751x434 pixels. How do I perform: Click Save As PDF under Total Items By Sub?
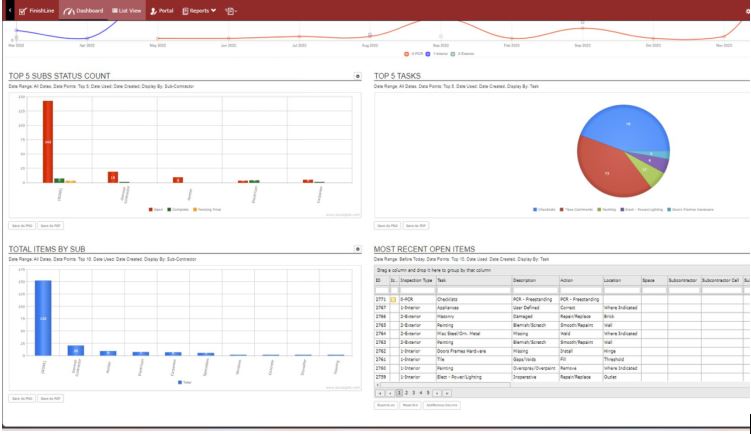[50, 400]
